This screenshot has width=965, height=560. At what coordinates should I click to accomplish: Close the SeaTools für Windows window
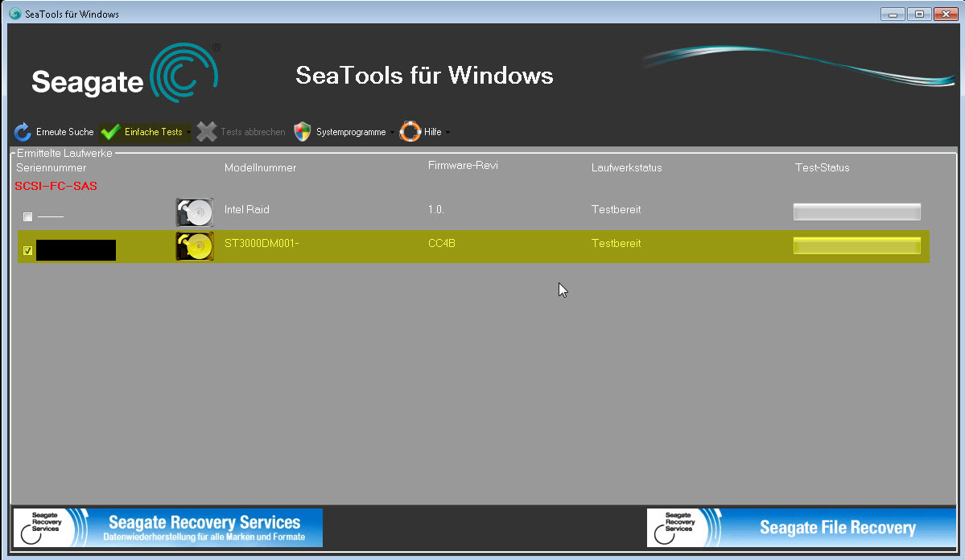coord(946,14)
